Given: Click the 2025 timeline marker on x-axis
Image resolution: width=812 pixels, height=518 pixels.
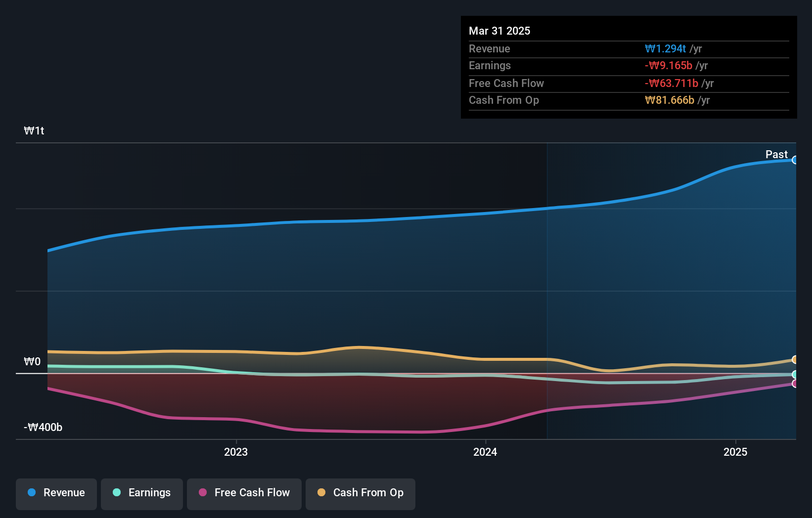Looking at the screenshot, I should (735, 451).
